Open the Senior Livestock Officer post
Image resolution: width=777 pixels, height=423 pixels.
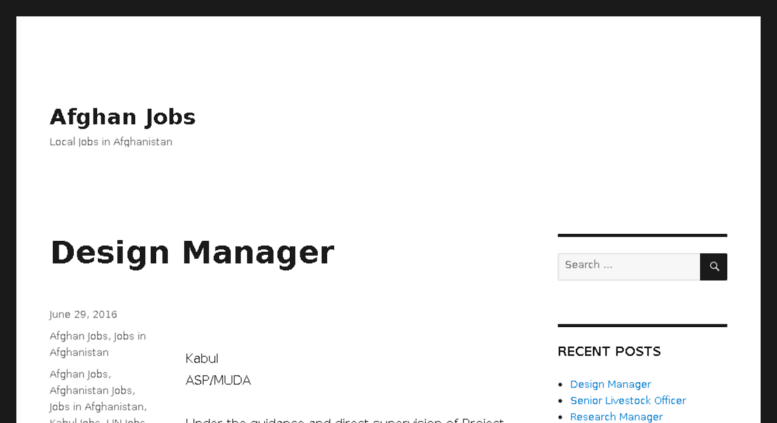coord(628,401)
